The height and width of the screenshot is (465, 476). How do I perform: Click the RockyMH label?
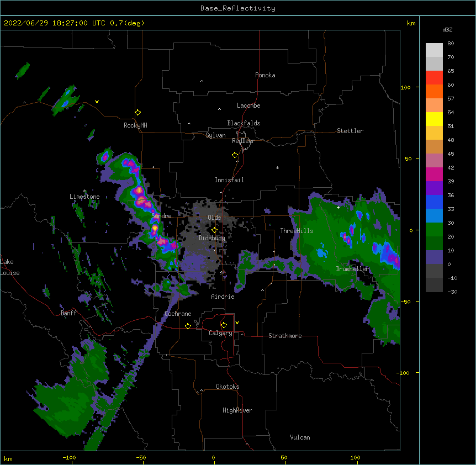[135, 125]
